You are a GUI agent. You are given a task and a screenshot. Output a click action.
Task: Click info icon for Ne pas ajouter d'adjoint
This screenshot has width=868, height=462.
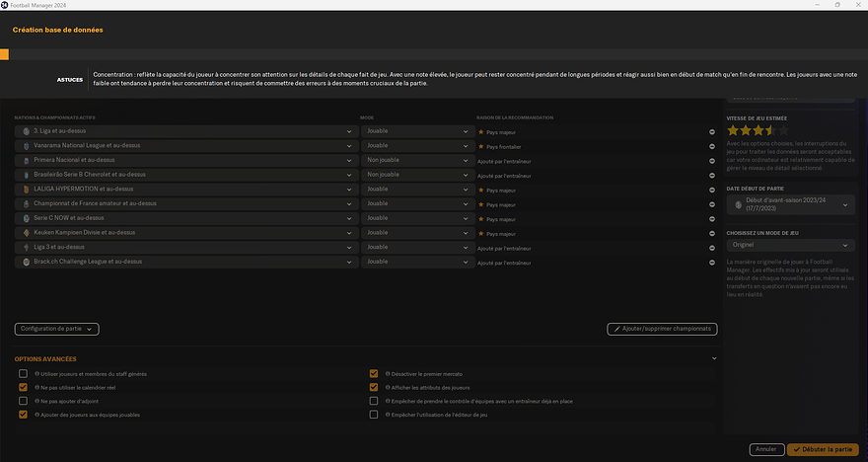pos(37,401)
